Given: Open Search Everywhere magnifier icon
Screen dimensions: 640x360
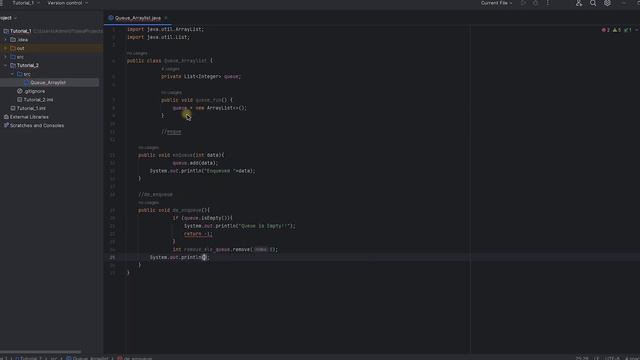Looking at the screenshot, I should [x=593, y=3].
